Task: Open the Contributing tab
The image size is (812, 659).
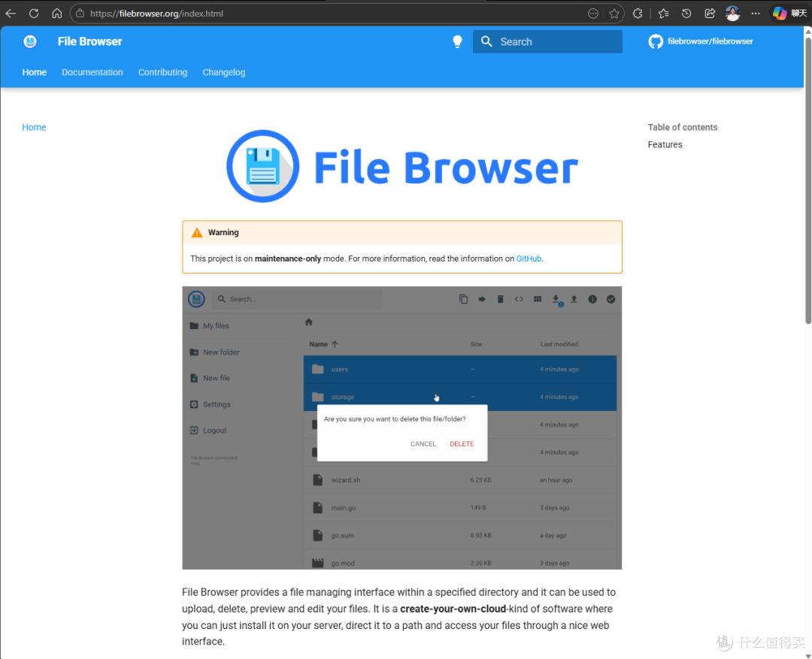Action: [162, 72]
